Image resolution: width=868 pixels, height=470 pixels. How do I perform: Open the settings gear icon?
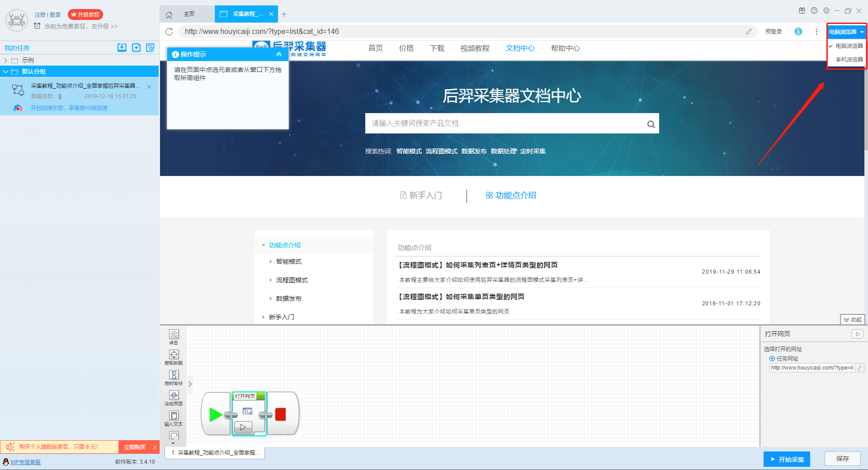[x=826, y=10]
